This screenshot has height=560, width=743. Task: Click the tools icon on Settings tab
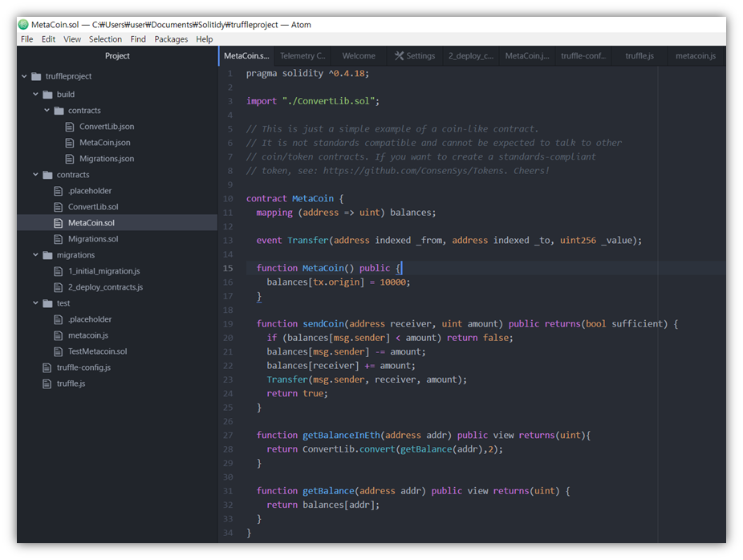[x=399, y=56]
